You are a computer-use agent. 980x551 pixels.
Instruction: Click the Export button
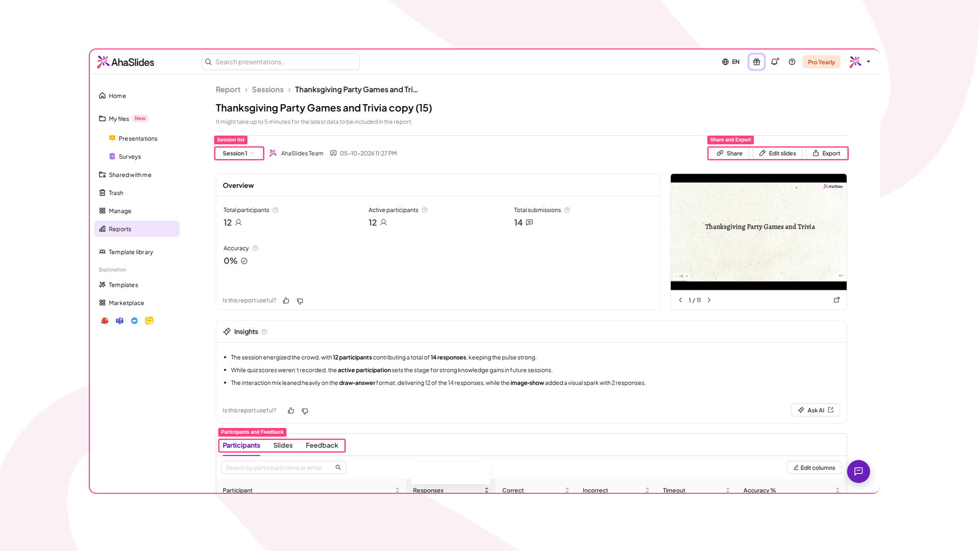coord(826,154)
